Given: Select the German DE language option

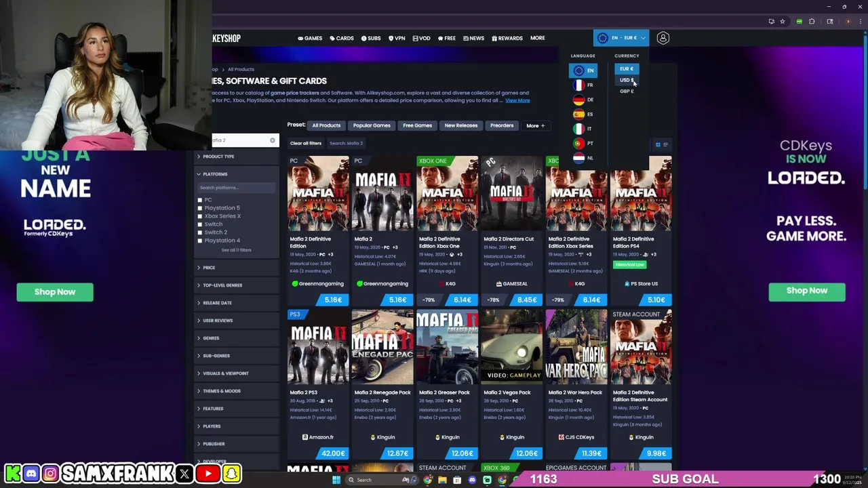Looking at the screenshot, I should click(583, 100).
